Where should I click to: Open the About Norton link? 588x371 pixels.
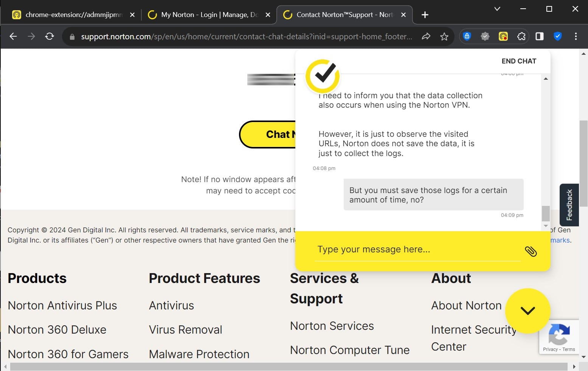pos(466,305)
